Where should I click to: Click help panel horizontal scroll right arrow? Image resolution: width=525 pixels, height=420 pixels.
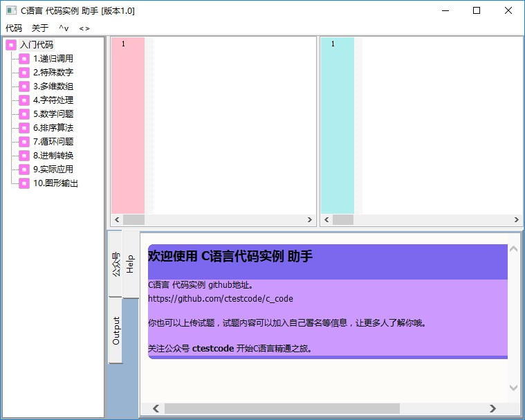[492, 408]
